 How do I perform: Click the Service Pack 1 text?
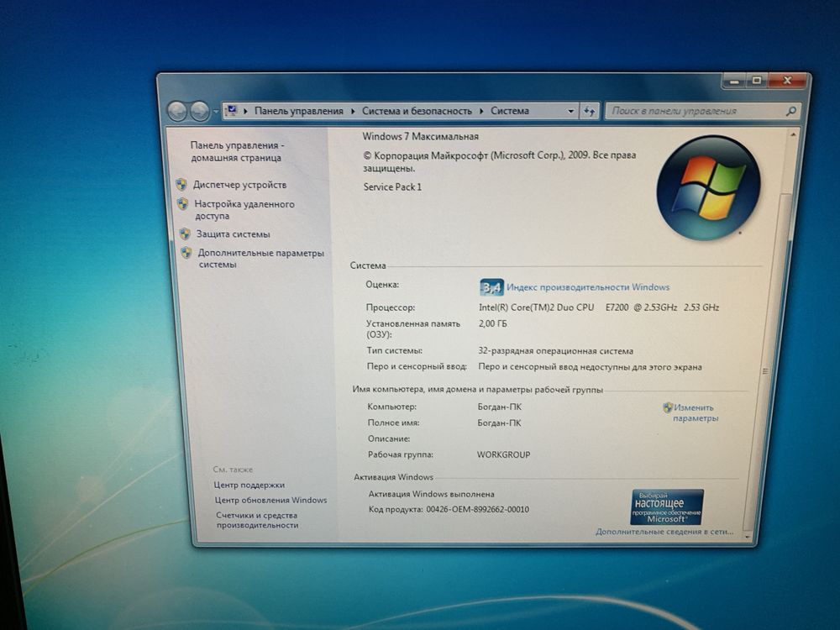point(392,187)
